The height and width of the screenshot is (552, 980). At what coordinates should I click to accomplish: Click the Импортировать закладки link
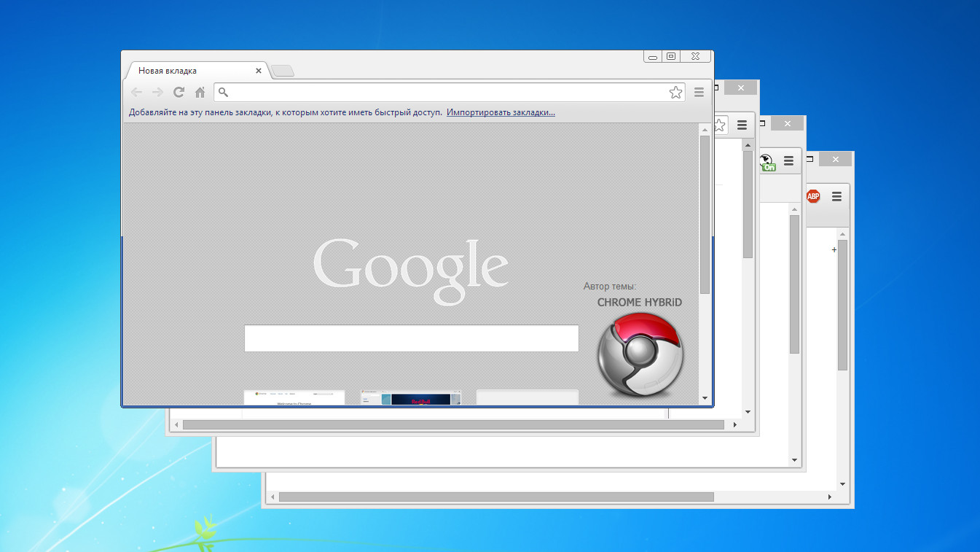click(501, 112)
